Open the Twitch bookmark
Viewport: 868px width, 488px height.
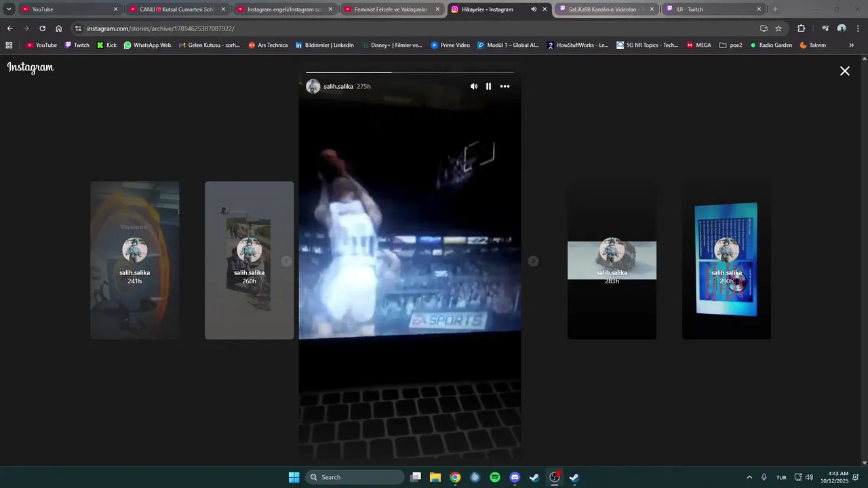click(x=77, y=45)
